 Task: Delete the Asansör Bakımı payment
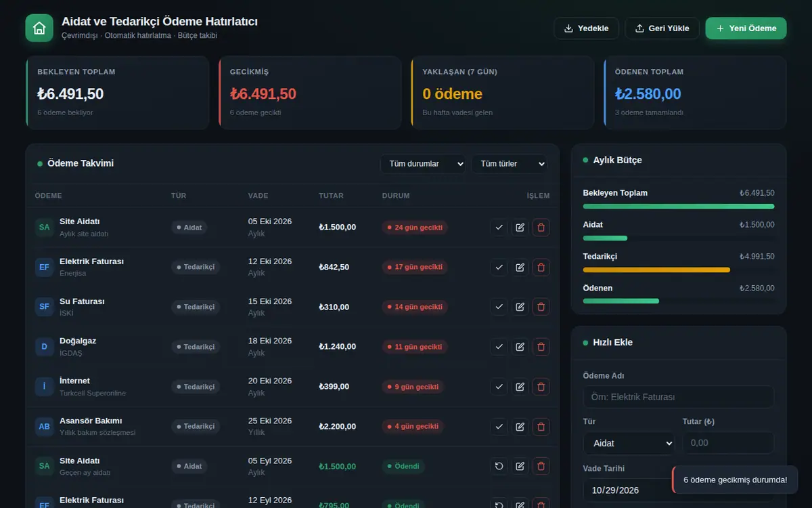click(x=541, y=427)
